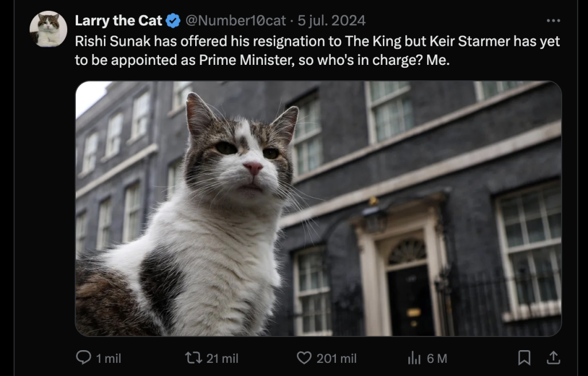Open view analytics bar chart icon
This screenshot has height=376, width=588.
[x=414, y=358]
